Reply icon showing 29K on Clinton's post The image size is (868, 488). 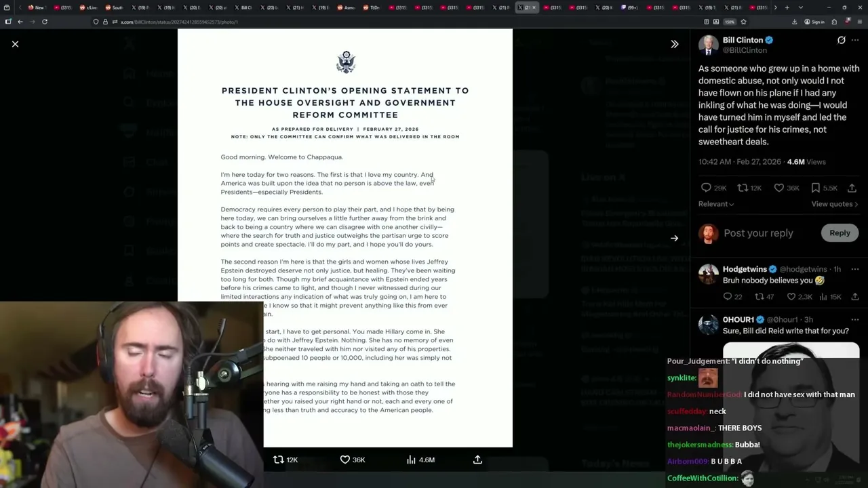pyautogui.click(x=713, y=188)
